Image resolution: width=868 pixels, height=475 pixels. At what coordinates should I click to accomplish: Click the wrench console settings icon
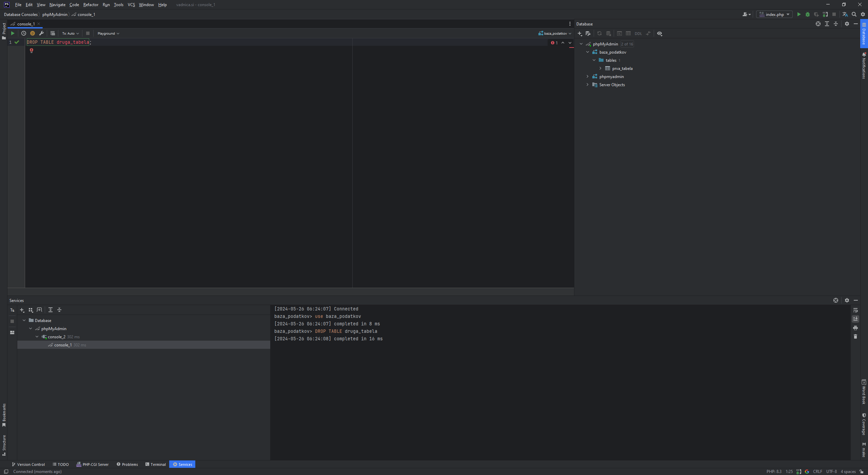(41, 33)
